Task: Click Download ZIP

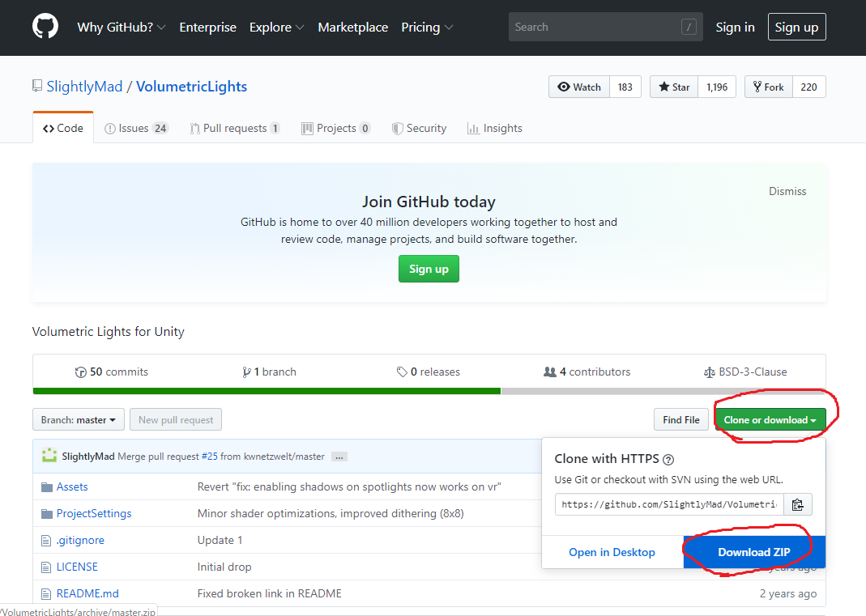Action: (x=754, y=552)
